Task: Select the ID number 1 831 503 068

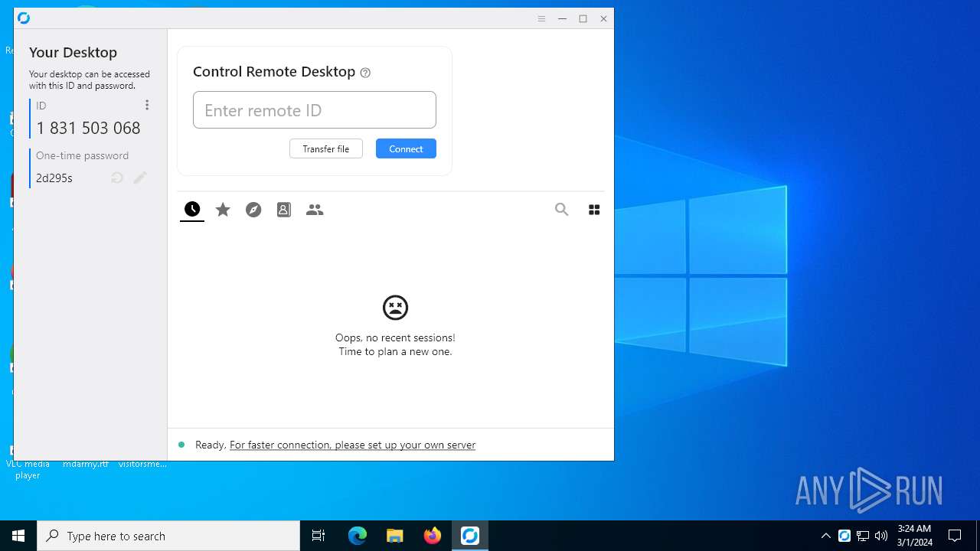Action: pyautogui.click(x=88, y=128)
